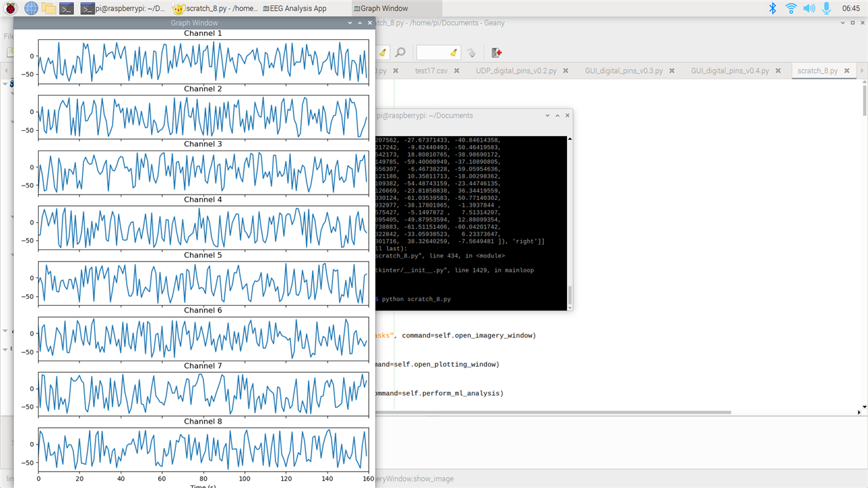Switch to the scratch_8.py Geany taskbar entry

214,8
